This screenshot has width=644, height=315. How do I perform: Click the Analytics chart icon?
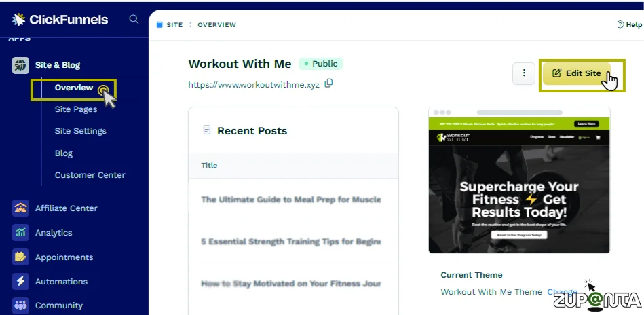20,232
